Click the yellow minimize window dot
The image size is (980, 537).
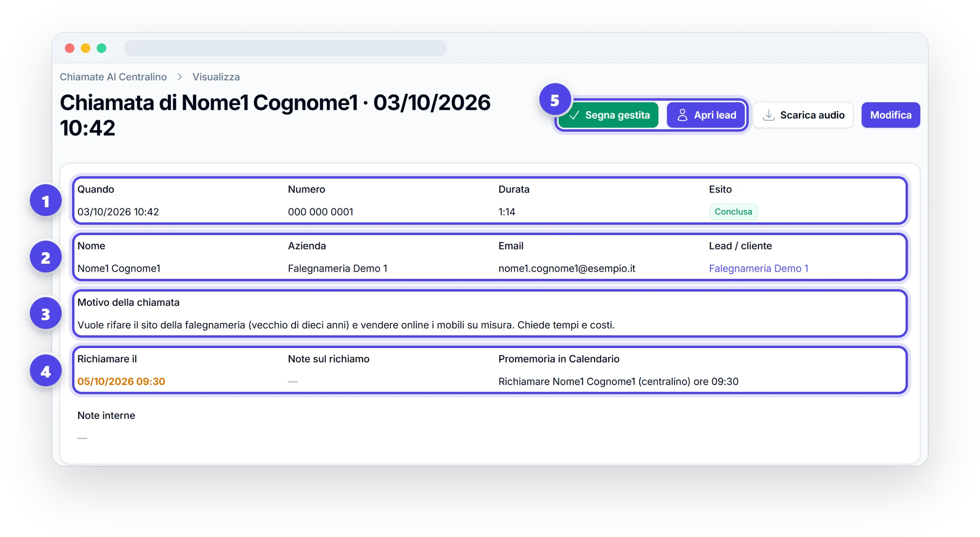(x=86, y=48)
